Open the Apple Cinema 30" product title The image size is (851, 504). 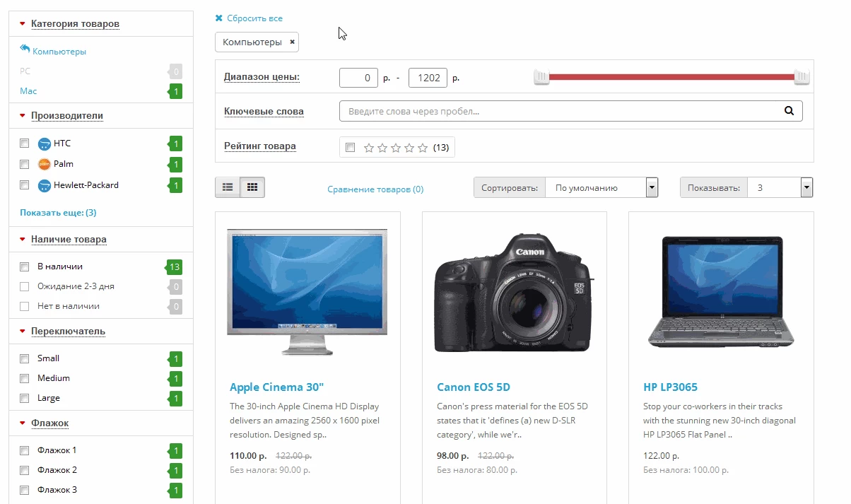[276, 387]
